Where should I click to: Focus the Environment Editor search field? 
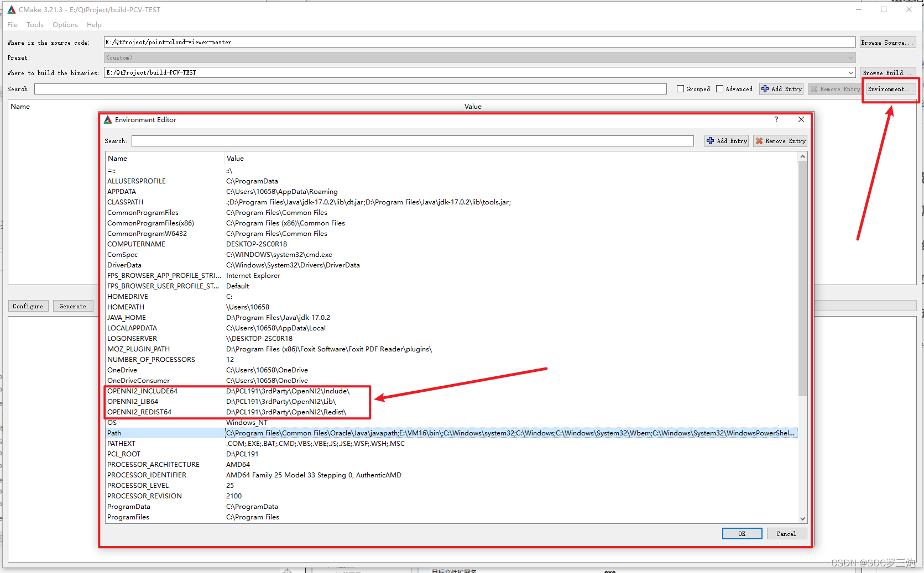point(413,141)
